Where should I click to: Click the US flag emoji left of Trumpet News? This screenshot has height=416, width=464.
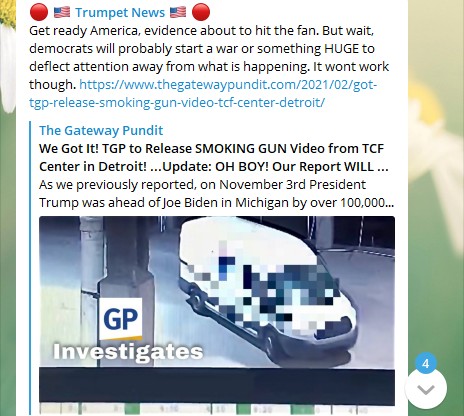click(x=62, y=12)
